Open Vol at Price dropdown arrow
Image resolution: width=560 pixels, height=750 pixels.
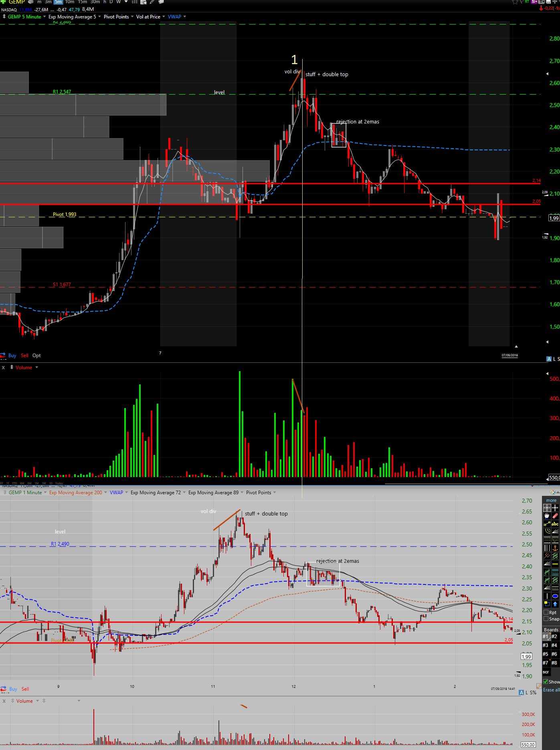pos(164,16)
